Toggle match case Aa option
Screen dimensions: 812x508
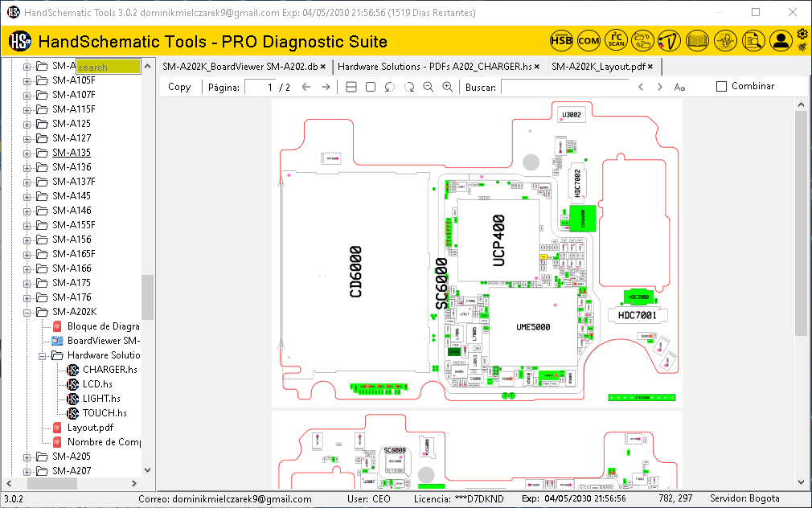tap(679, 87)
